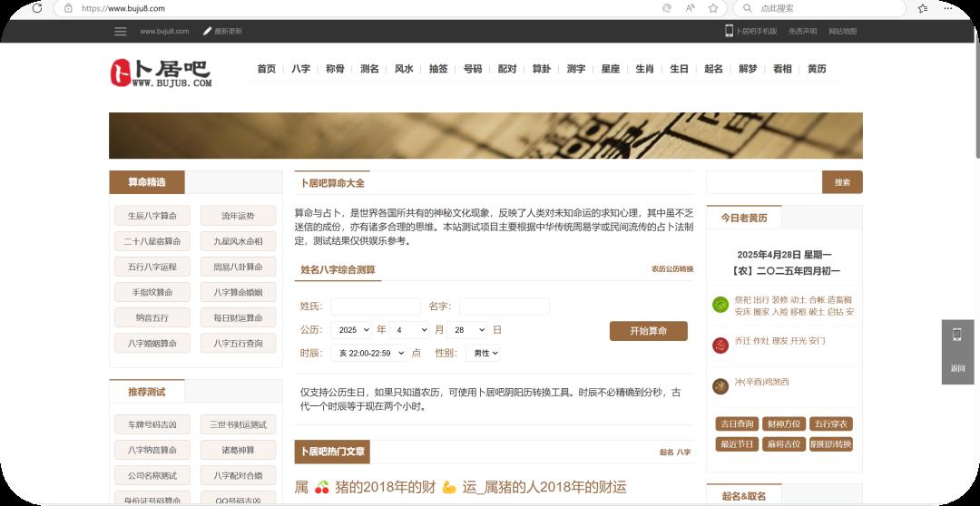This screenshot has width=980, height=506.
Task: Open the 农历公历转换 link
Action: click(671, 269)
